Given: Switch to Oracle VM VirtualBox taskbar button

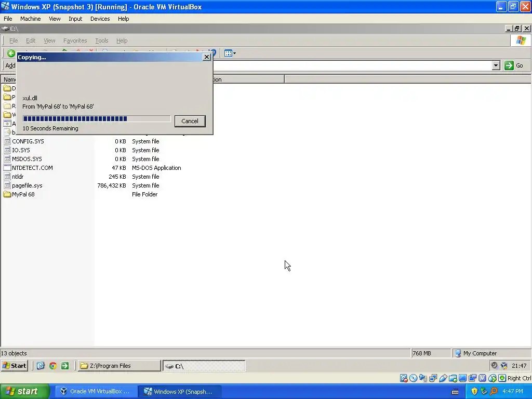Looking at the screenshot, I should [96, 392].
